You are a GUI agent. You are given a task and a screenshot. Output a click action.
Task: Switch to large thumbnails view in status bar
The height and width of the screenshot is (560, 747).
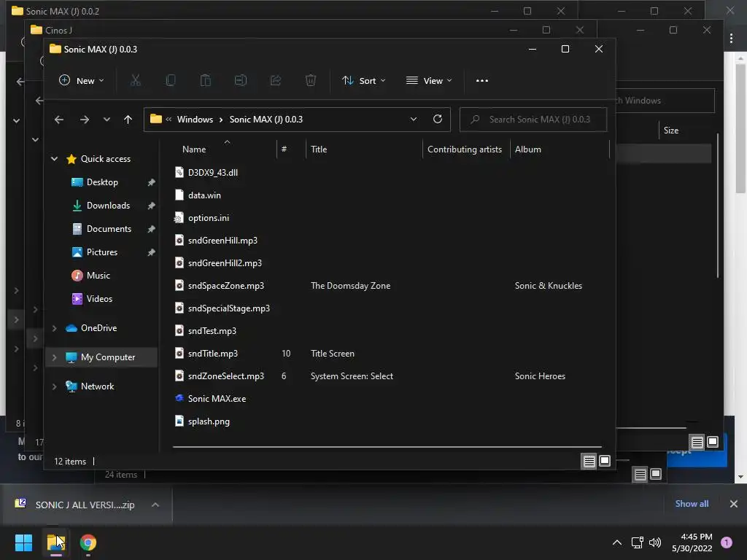coord(605,461)
